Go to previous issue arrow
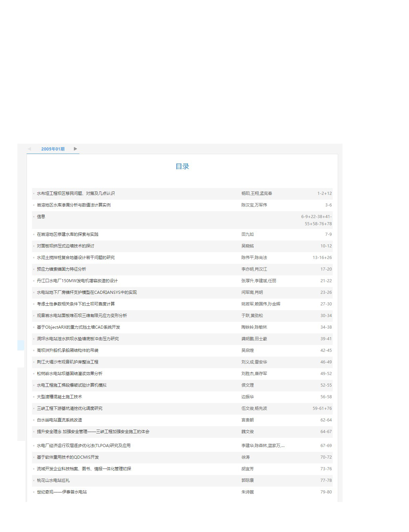Screen dimensions: 409x532 click(29, 149)
